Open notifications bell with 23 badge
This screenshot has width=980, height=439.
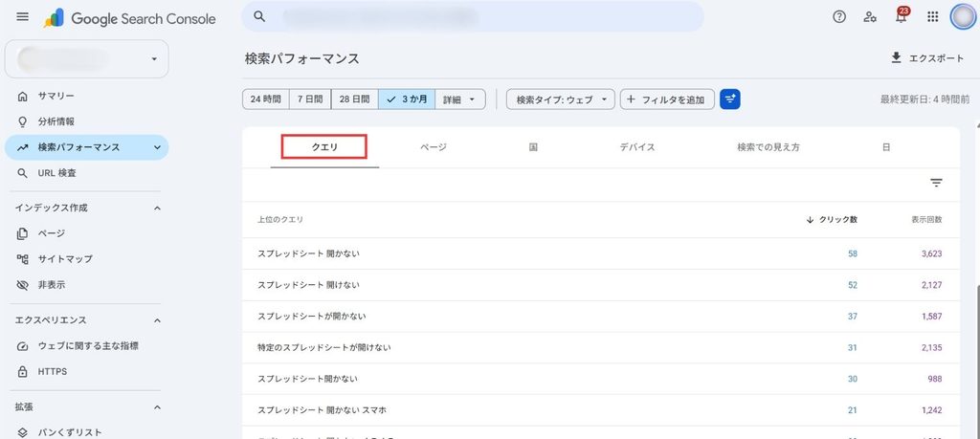(902, 15)
